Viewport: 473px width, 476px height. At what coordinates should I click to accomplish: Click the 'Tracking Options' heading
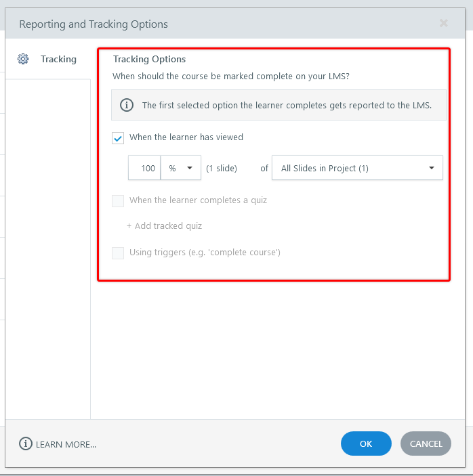149,59
